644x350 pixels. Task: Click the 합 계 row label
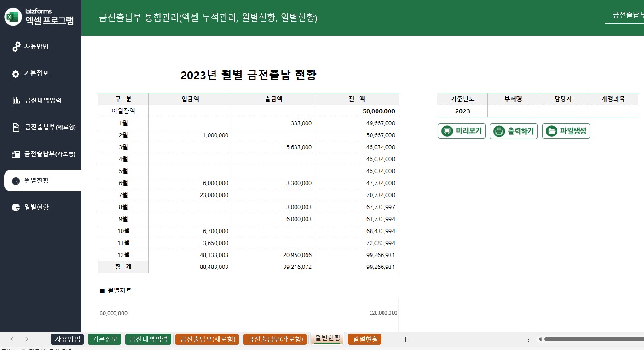(123, 267)
